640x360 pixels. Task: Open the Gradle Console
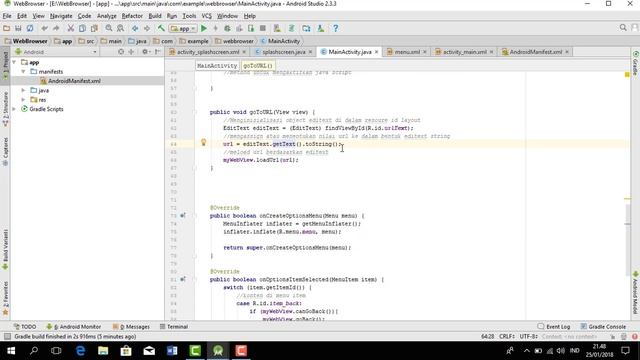click(x=603, y=327)
